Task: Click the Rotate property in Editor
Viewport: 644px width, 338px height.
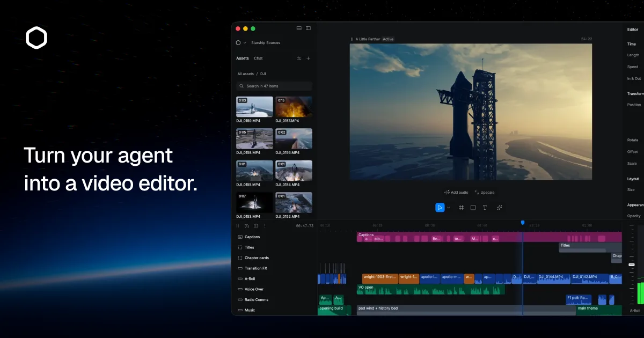Action: coord(633,140)
